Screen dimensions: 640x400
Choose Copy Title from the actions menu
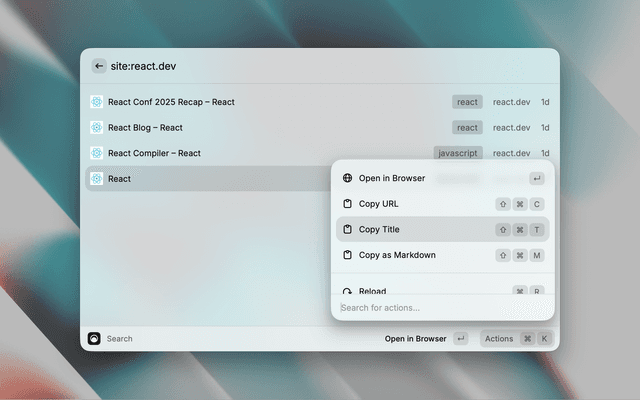tap(442, 229)
